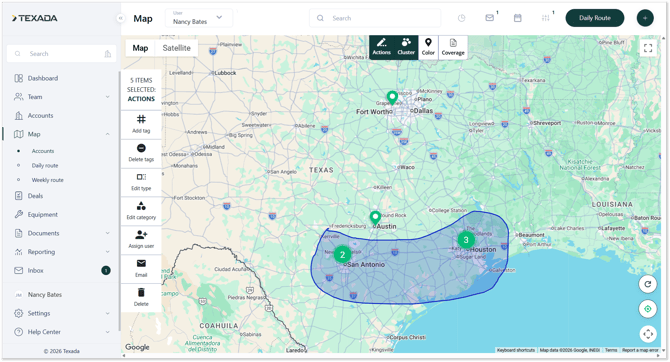Choose the Edit category action
This screenshot has width=670, height=362.
click(x=141, y=211)
